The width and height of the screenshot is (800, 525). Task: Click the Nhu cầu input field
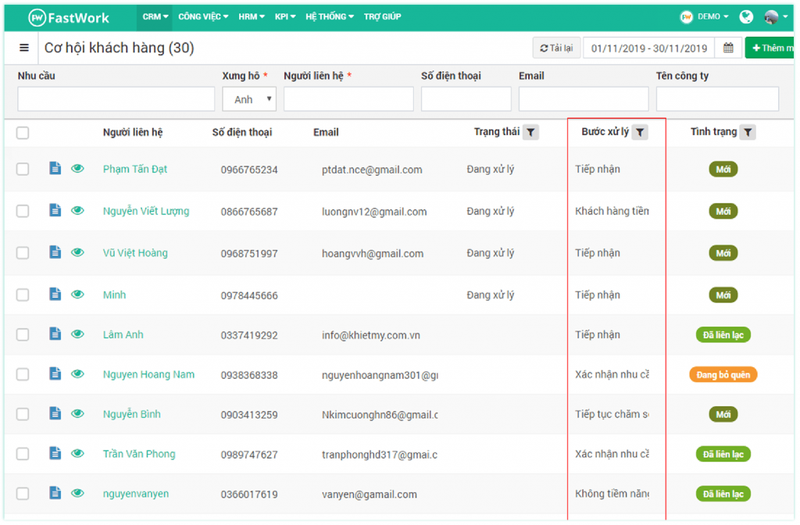coord(116,99)
